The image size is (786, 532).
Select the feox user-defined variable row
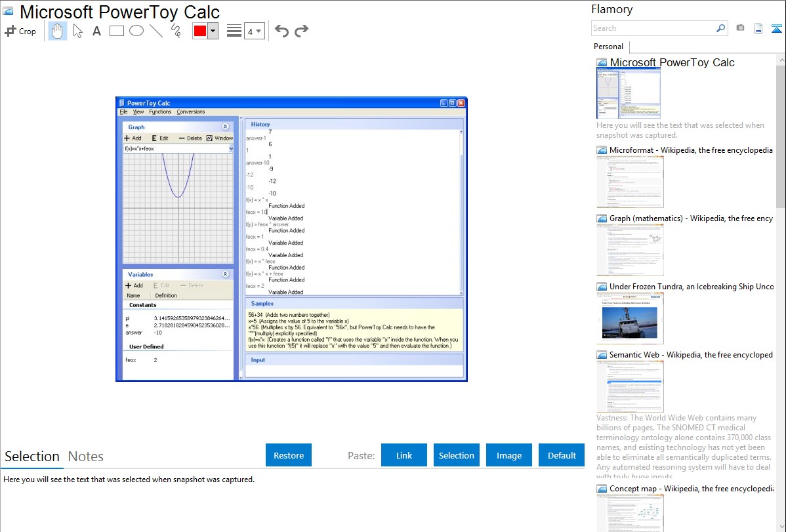coord(178,360)
